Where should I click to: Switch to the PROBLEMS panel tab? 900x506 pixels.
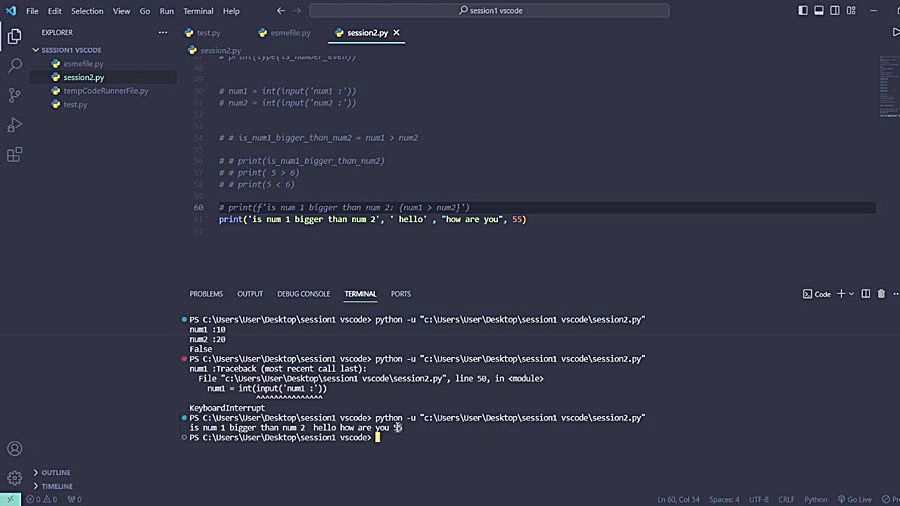point(206,294)
